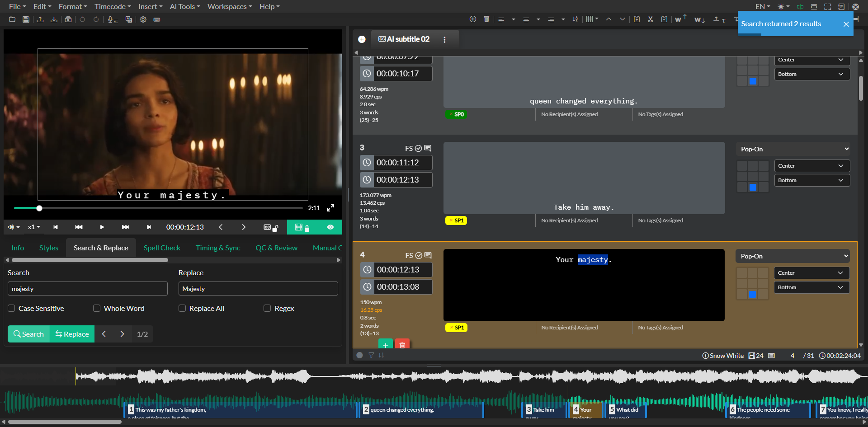Open the Center alignment dropdown for event 4
The width and height of the screenshot is (868, 427).
(812, 273)
